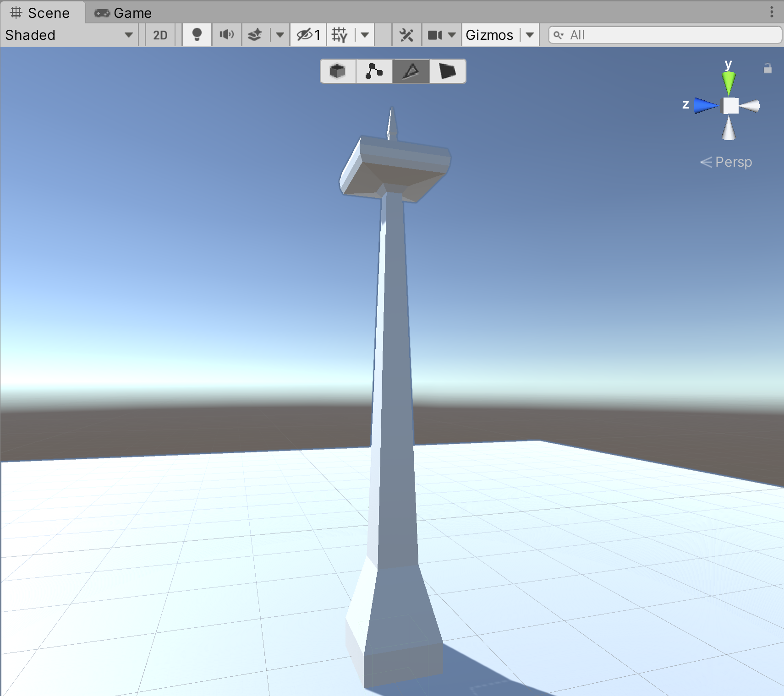Image resolution: width=784 pixels, height=696 pixels.
Task: Select ProBuilder Object selection mode
Action: (338, 71)
